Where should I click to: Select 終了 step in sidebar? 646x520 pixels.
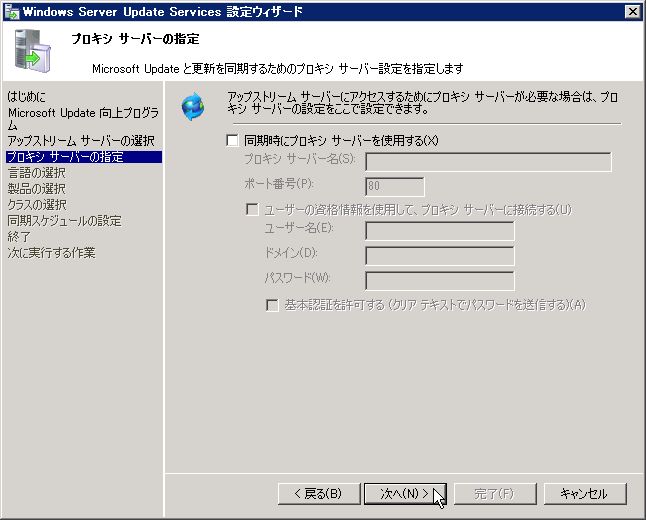(x=19, y=237)
